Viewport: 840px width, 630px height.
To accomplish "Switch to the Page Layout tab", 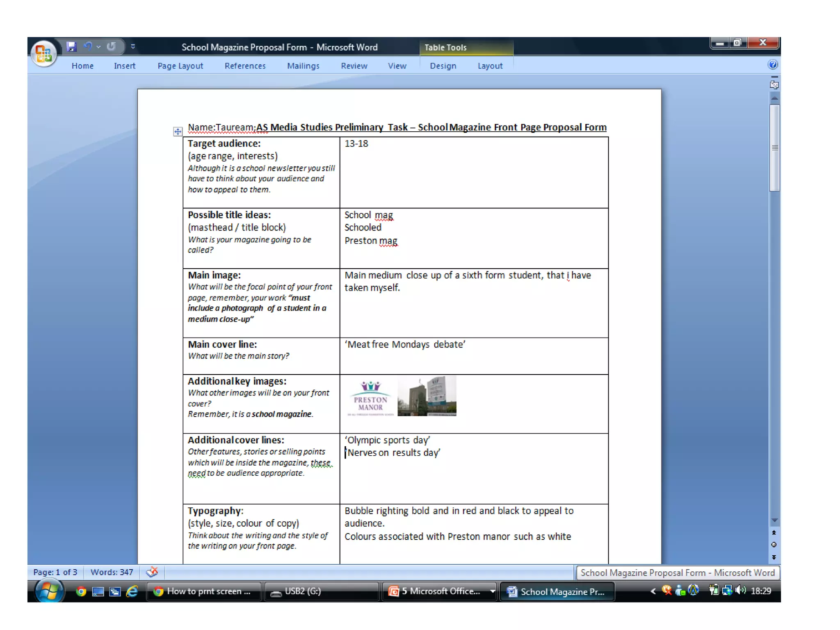I will [x=180, y=66].
